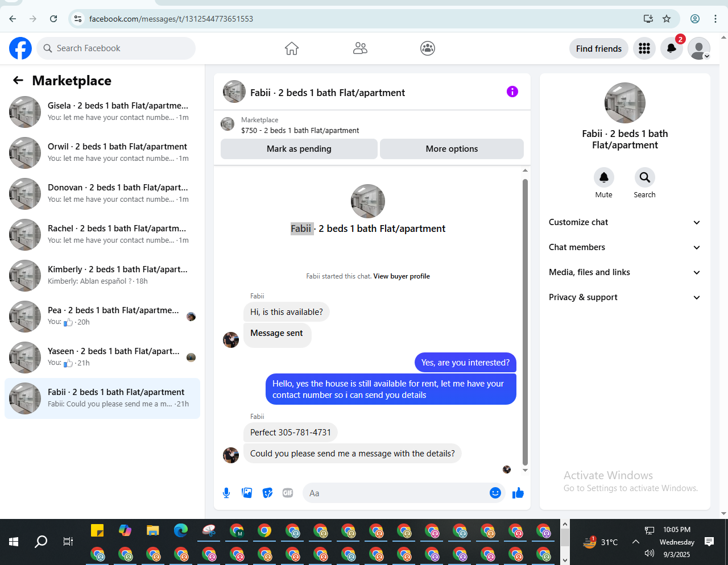Reload the page in browser
Viewport: 728px width, 565px height.
coord(53,19)
